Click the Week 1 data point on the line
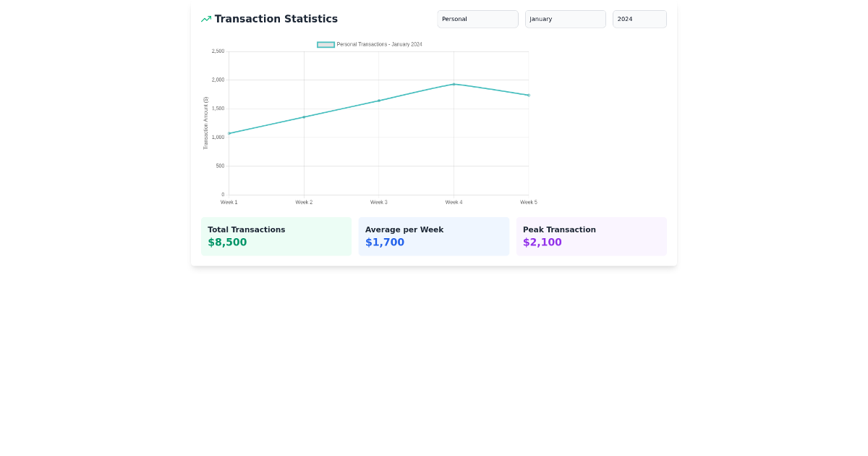The width and height of the screenshot is (868, 456). coord(229,135)
